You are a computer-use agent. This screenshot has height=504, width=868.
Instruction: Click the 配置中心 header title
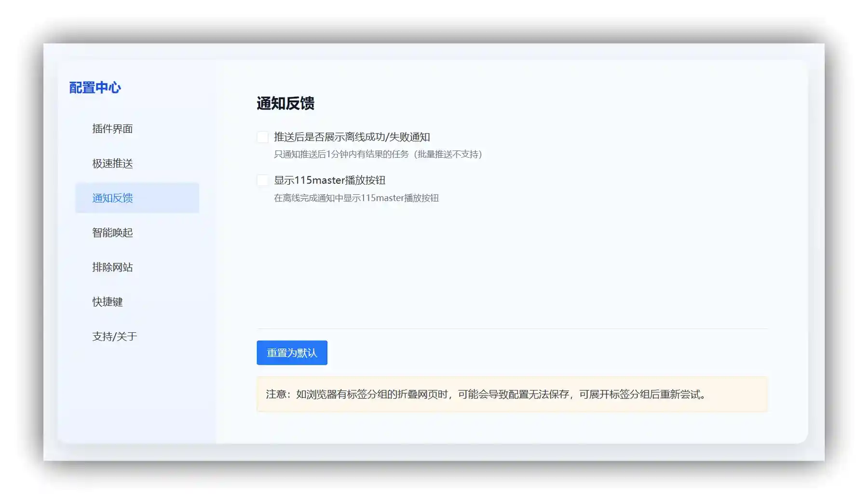95,87
